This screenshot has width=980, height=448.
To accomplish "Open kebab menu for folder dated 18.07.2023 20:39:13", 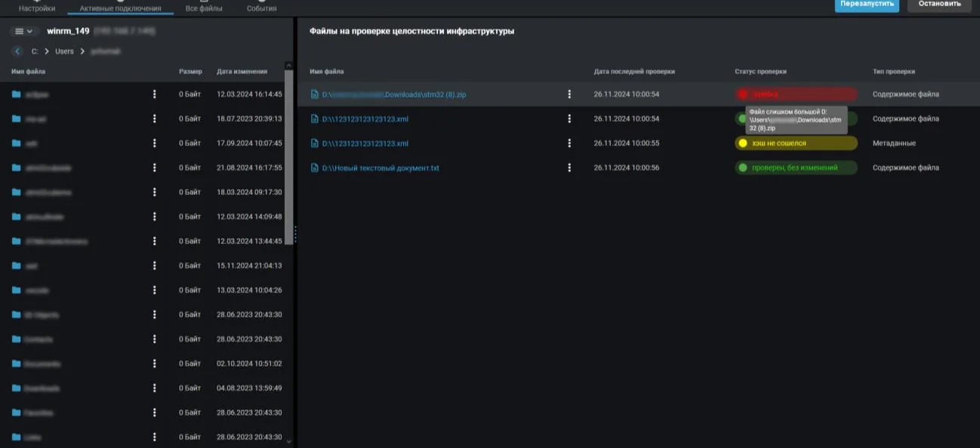I will point(155,119).
